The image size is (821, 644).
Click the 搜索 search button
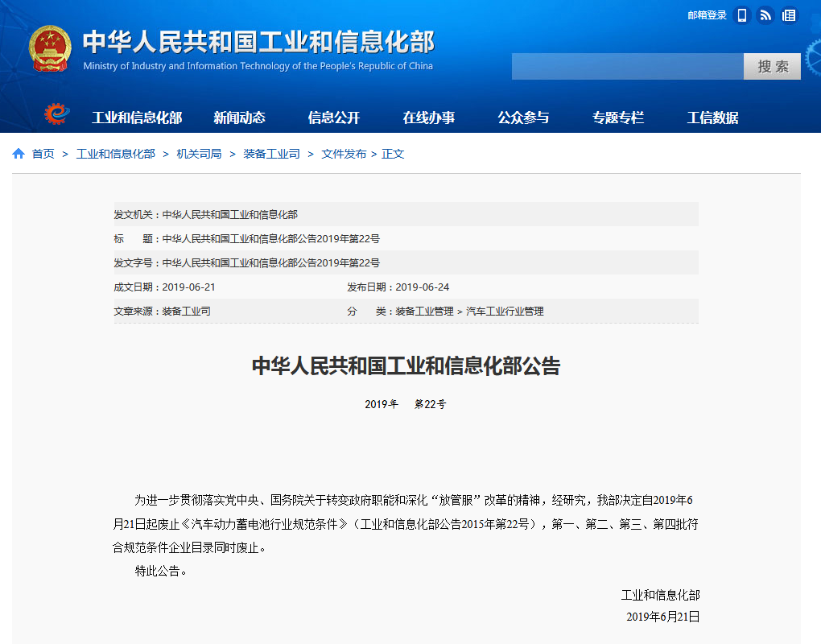(x=772, y=67)
